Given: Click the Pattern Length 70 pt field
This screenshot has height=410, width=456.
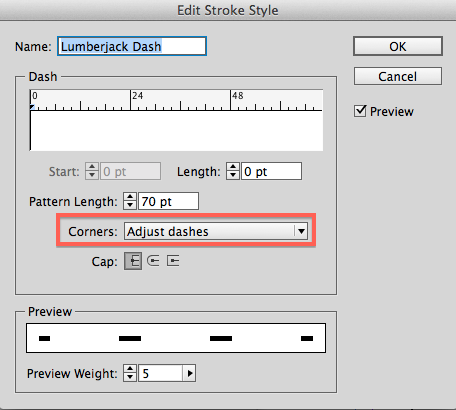Looking at the screenshot, I should coord(168,201).
